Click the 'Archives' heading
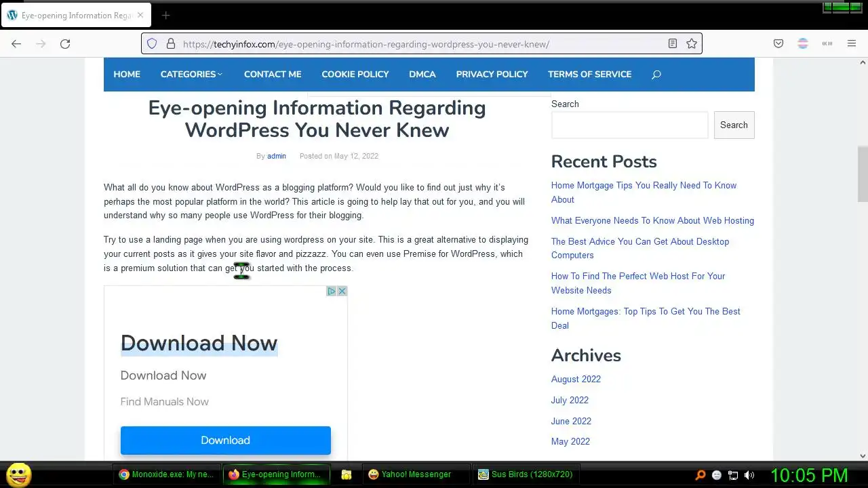This screenshot has width=868, height=488. pos(586,355)
